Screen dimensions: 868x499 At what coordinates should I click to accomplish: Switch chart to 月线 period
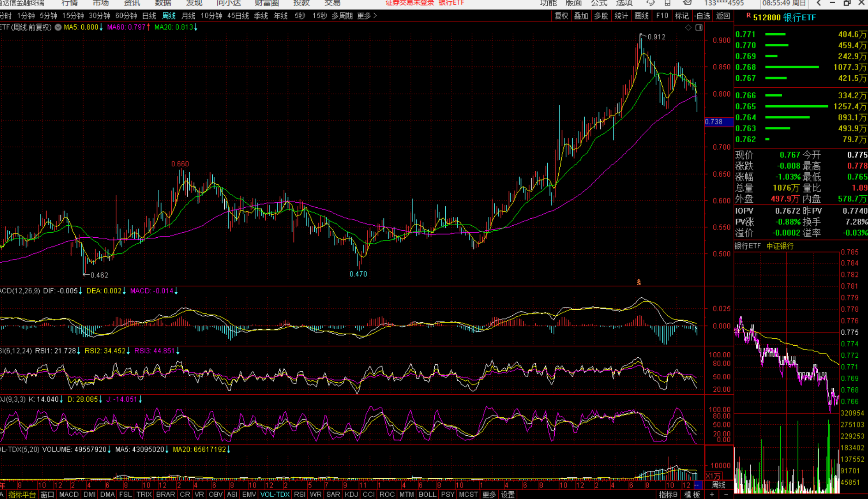click(x=188, y=16)
